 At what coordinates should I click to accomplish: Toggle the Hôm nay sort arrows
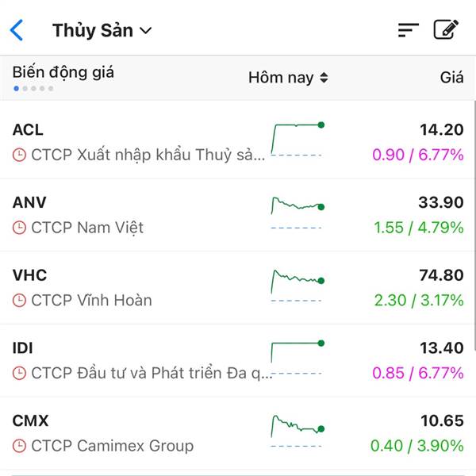(x=324, y=78)
